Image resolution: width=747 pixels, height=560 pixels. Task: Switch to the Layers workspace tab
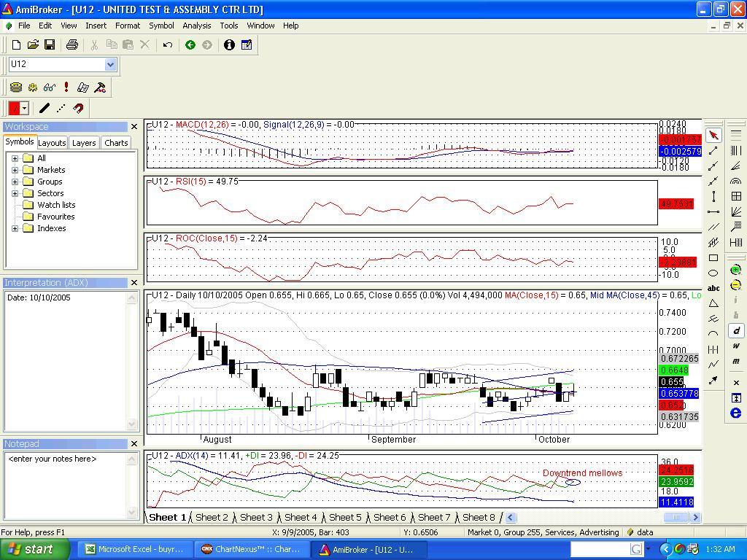(84, 143)
